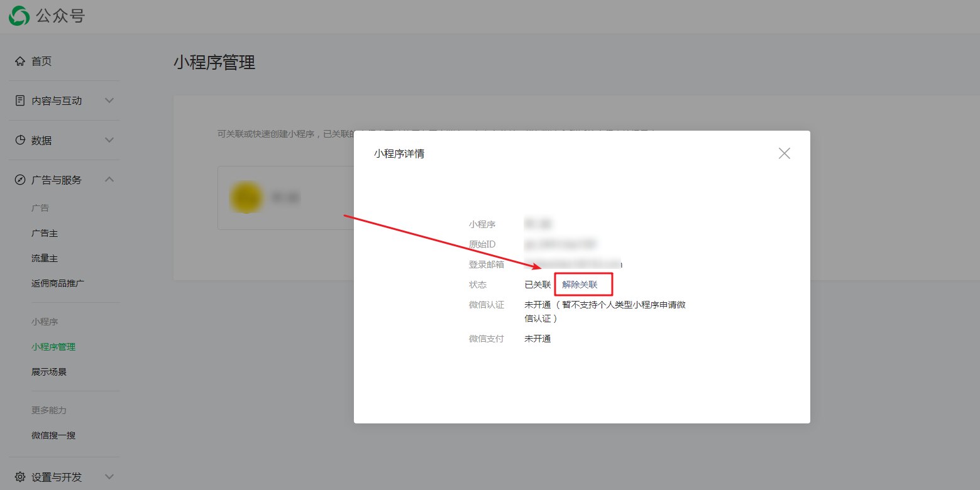Click the 广告 group heading in sidebar

coord(40,208)
